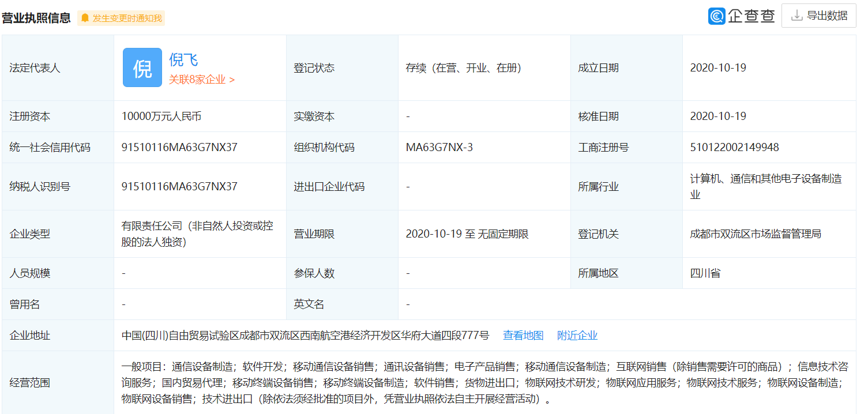Click the 企查查 logo

point(742,16)
